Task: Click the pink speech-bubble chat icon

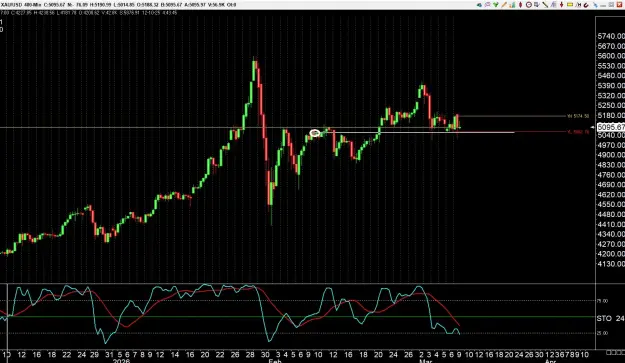Action: coord(487,5)
